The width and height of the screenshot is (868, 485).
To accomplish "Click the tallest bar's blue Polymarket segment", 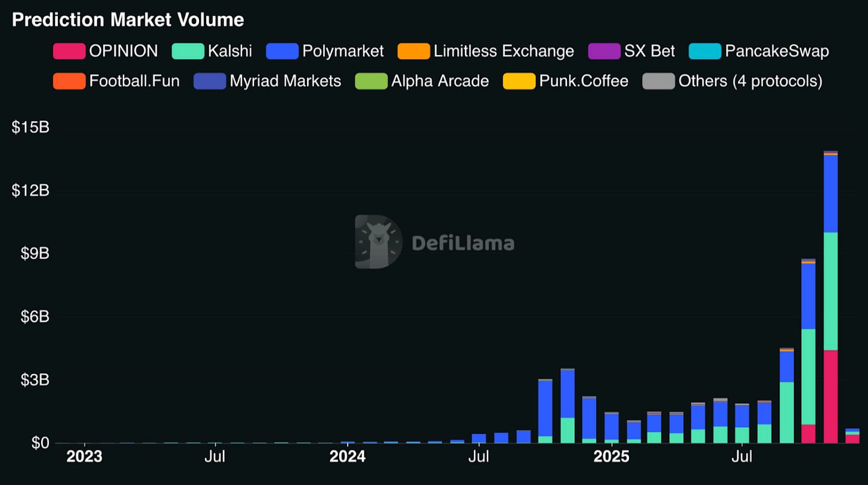I will click(x=830, y=194).
